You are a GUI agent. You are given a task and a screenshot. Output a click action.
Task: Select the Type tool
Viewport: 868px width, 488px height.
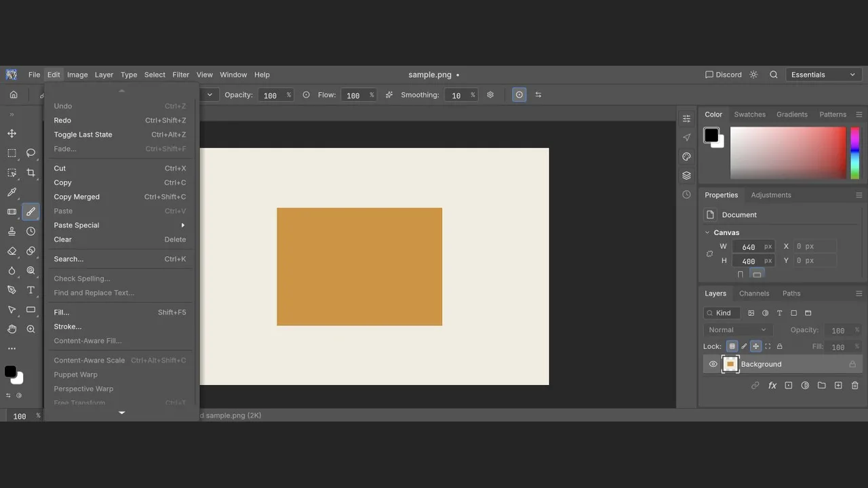tap(31, 290)
